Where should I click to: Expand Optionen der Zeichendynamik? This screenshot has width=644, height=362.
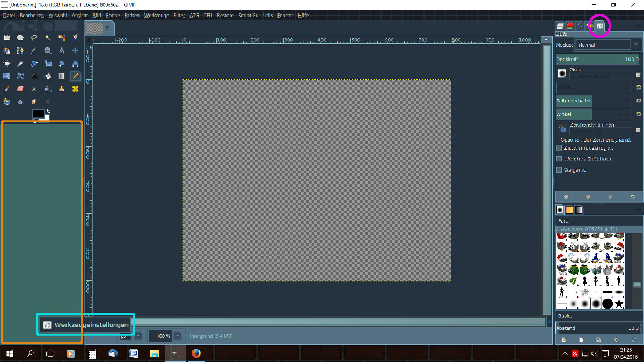[x=558, y=139]
